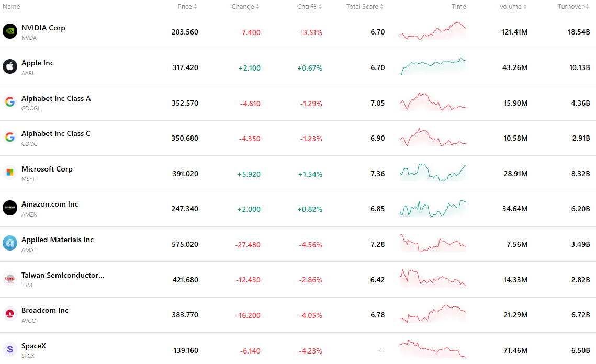The image size is (596, 364).
Task: Sort by the Turnover column header
Action: tap(573, 6)
